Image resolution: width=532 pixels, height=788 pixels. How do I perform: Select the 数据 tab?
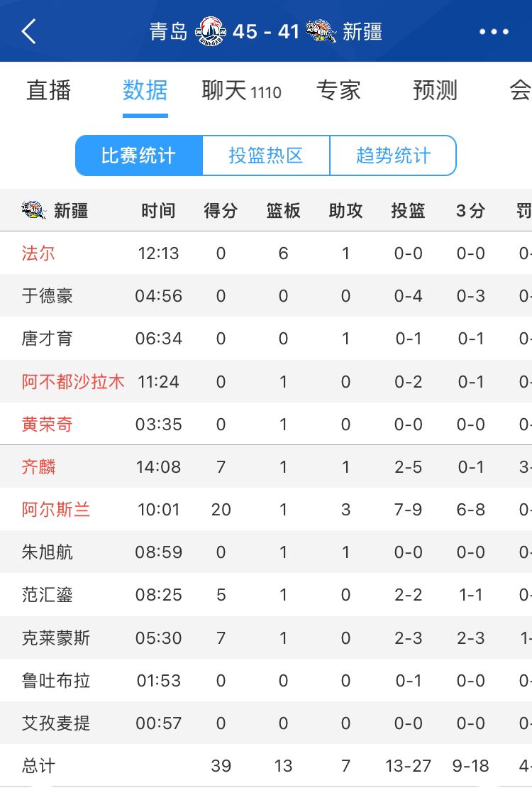tap(145, 90)
